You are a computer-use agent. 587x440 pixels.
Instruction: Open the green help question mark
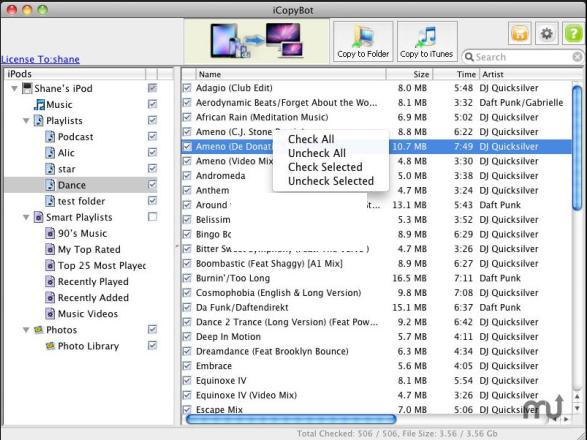pyautogui.click(x=573, y=34)
